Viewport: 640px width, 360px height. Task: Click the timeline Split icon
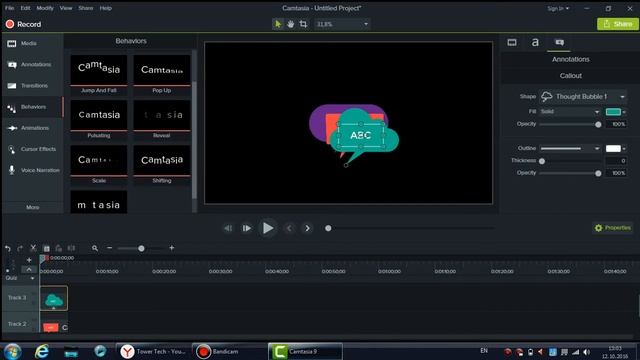point(71,248)
